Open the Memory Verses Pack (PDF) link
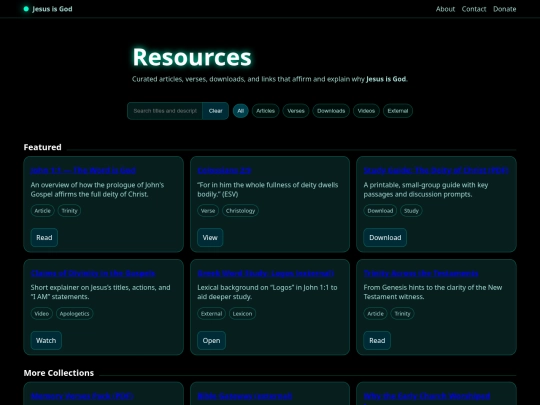Screen dimensions: 540x405 coord(82,396)
